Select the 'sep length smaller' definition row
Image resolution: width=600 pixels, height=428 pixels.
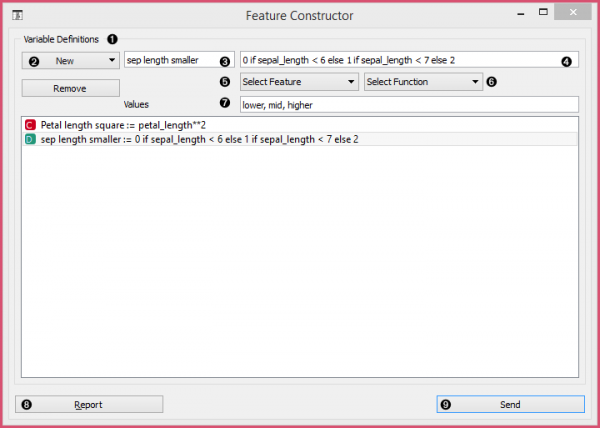pyautogui.click(x=199, y=139)
